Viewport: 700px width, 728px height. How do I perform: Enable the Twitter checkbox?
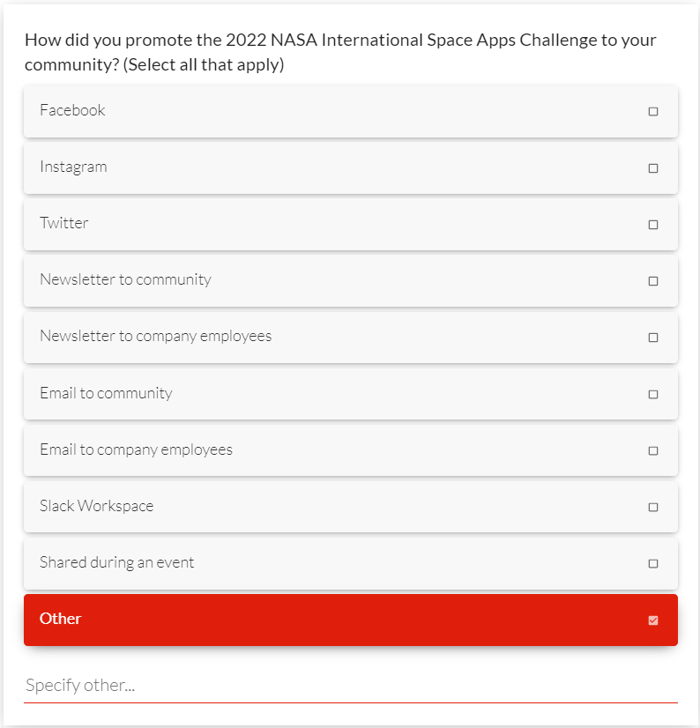(x=653, y=225)
